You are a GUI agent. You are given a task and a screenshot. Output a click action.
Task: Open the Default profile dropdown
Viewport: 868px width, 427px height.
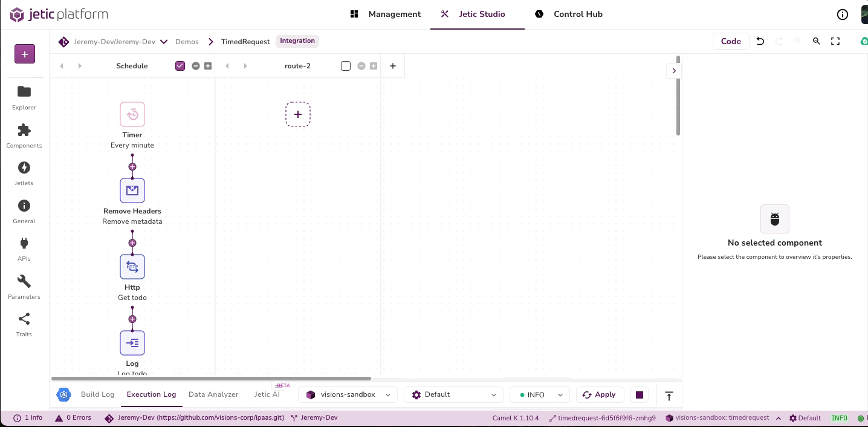[x=453, y=395]
